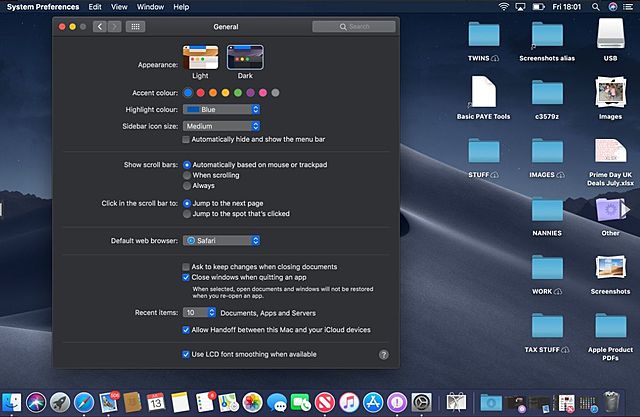Open the battery status in menu bar
The image size is (640, 417).
pos(539,7)
